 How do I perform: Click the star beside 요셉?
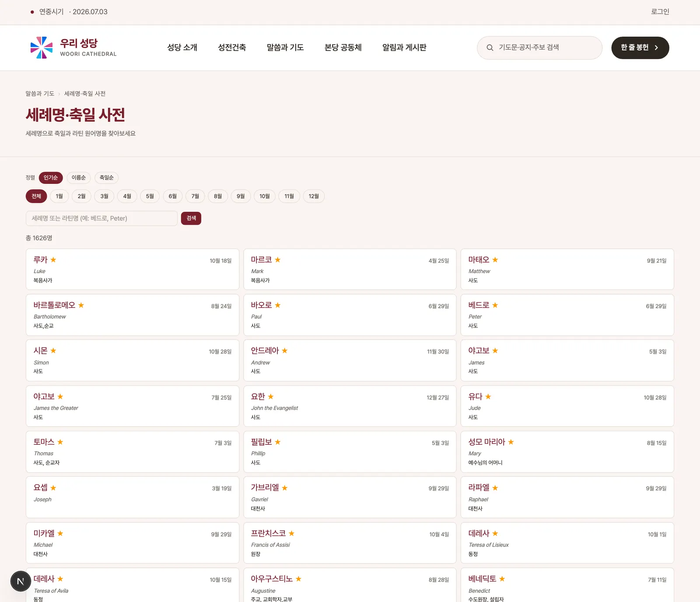pos(53,488)
